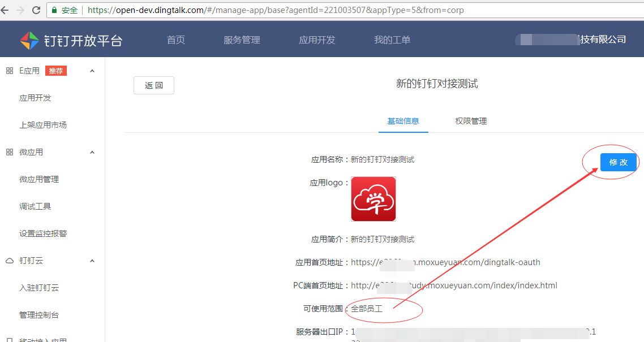Click the 微应用 section label

(31, 152)
